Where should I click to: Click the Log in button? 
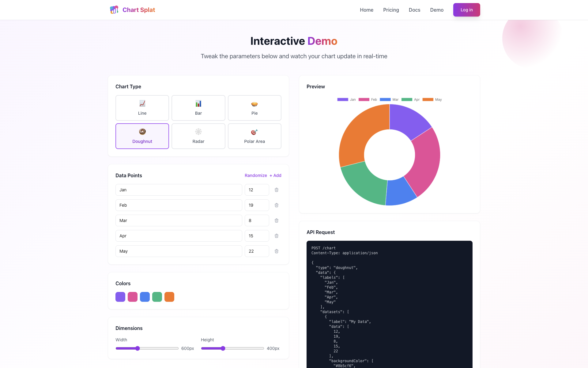point(466,10)
